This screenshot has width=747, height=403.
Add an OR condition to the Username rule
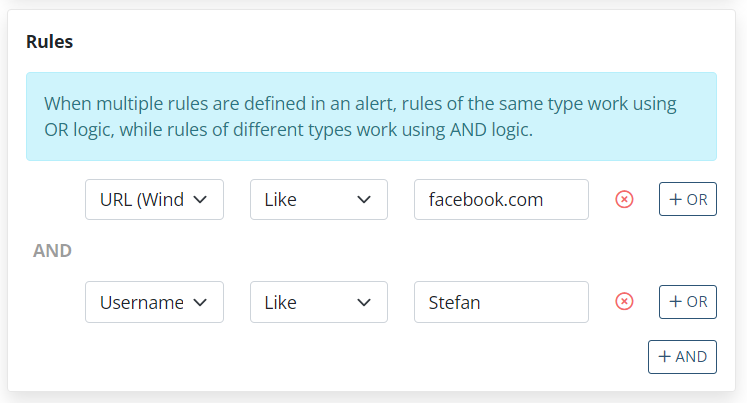coord(688,302)
